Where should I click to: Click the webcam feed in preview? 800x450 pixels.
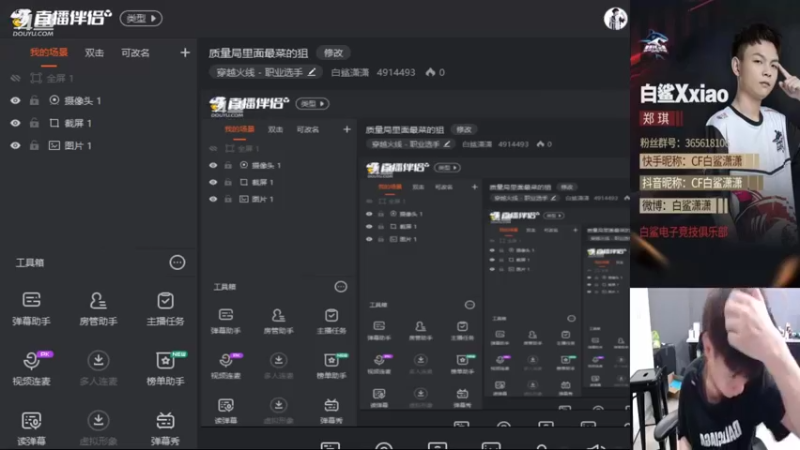[x=715, y=369]
